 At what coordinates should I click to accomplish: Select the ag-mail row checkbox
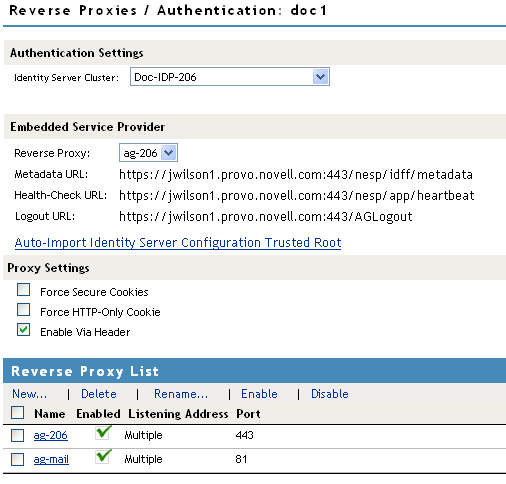pyautogui.click(x=17, y=459)
